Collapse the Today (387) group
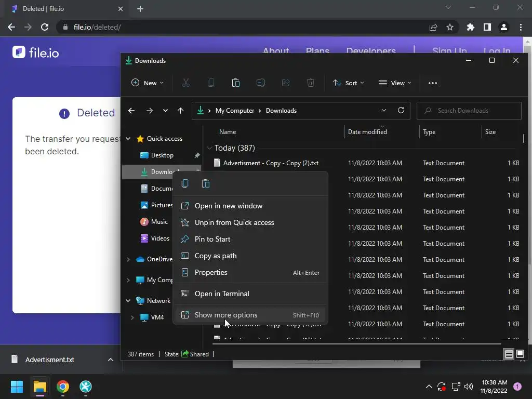Viewport: 532px width, 399px height. [x=209, y=148]
